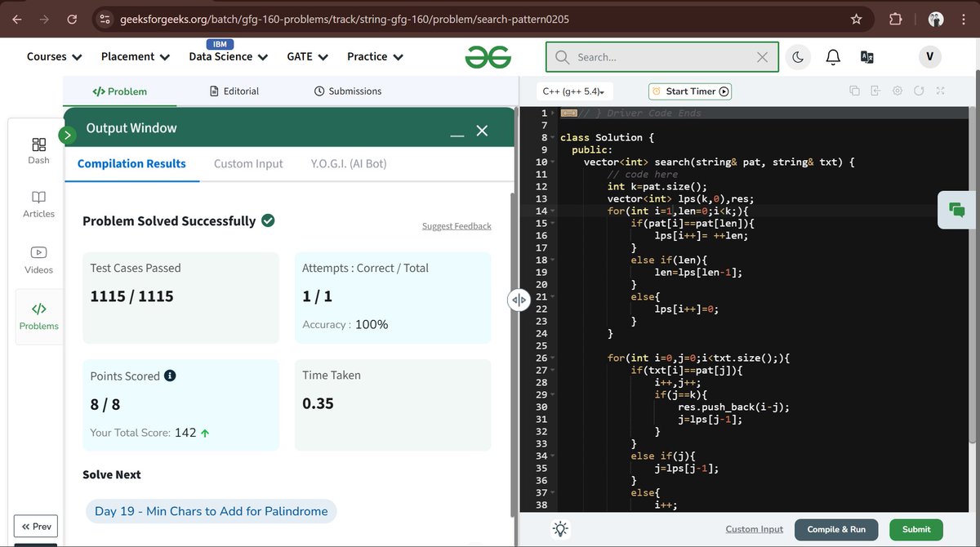Image resolution: width=980 pixels, height=547 pixels.
Task: Reload the page with the refresh icon
Action: 72,19
